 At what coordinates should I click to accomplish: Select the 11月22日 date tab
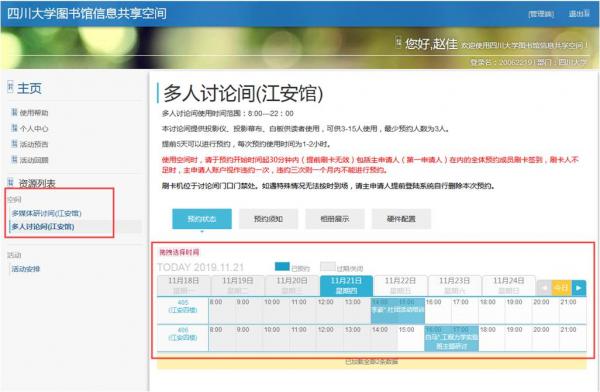400,285
